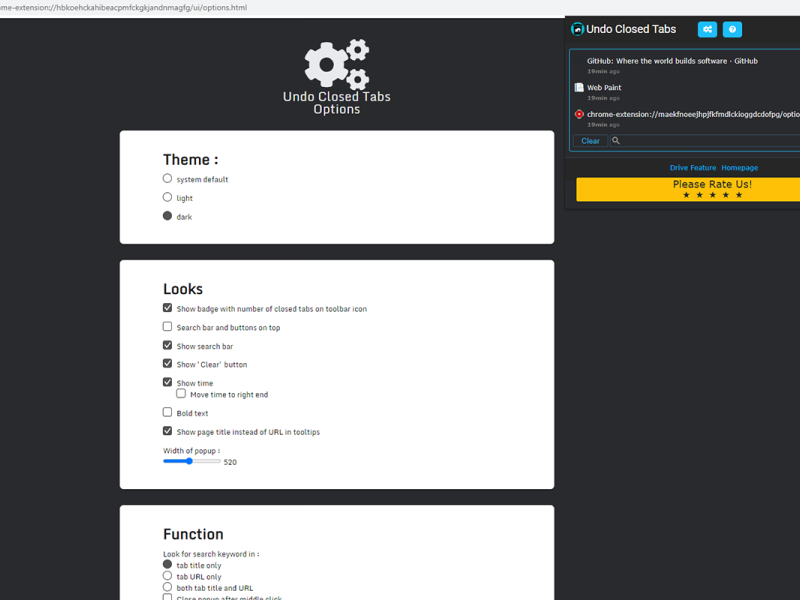
Task: Click the Web Paint favicon in closed tabs
Action: coord(579,87)
